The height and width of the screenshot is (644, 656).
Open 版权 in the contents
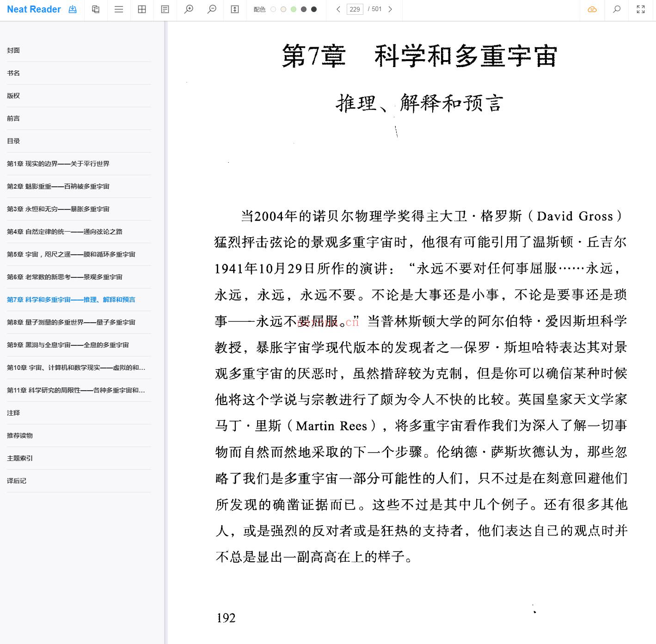(x=79, y=96)
